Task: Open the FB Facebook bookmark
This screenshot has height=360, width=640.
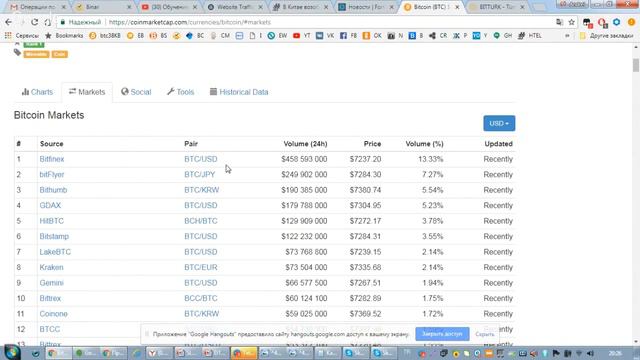Action: click(349, 36)
